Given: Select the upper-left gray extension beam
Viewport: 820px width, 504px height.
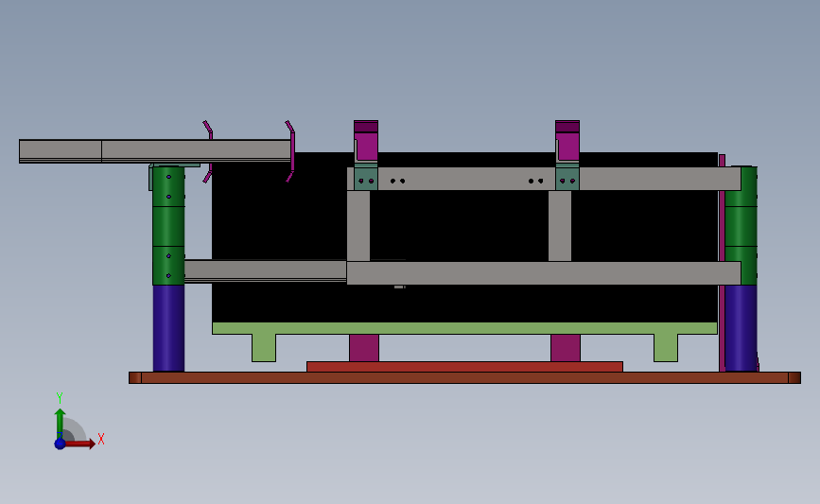Looking at the screenshot, I should point(155,151).
